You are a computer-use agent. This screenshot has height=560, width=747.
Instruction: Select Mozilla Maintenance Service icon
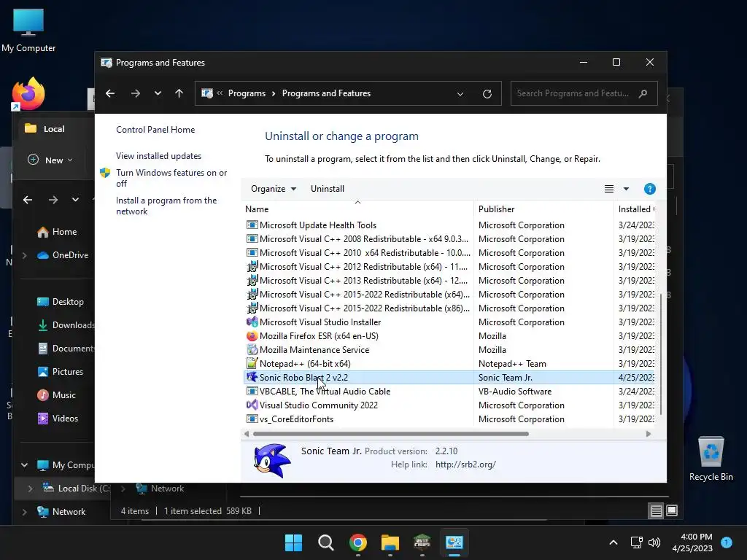[252, 349]
